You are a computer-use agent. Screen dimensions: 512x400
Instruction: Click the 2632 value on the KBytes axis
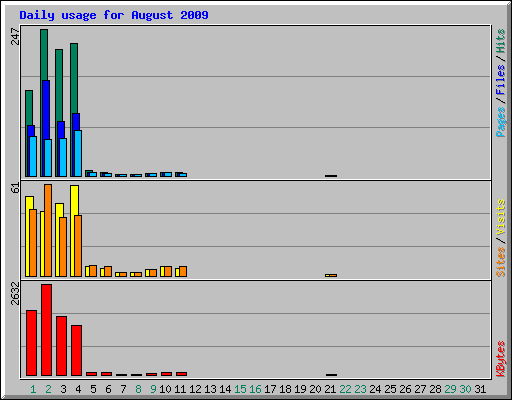click(x=15, y=294)
